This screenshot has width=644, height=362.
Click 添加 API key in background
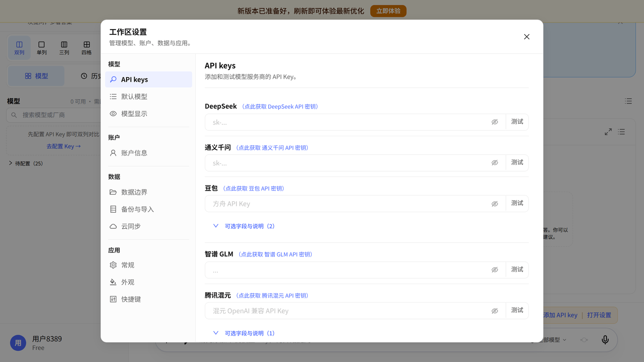(560, 315)
